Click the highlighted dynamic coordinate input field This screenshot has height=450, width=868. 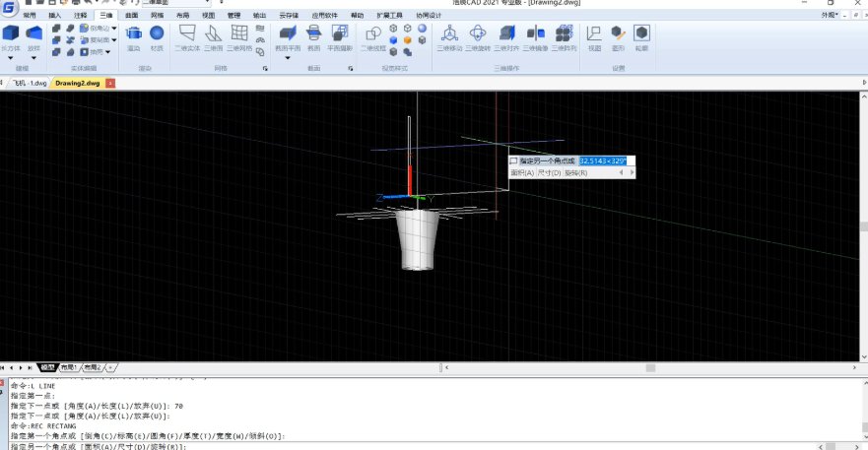click(602, 161)
